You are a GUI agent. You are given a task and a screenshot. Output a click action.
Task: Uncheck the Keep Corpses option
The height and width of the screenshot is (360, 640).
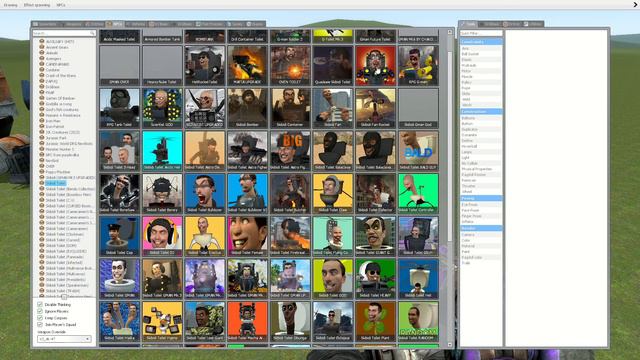pyautogui.click(x=40, y=318)
